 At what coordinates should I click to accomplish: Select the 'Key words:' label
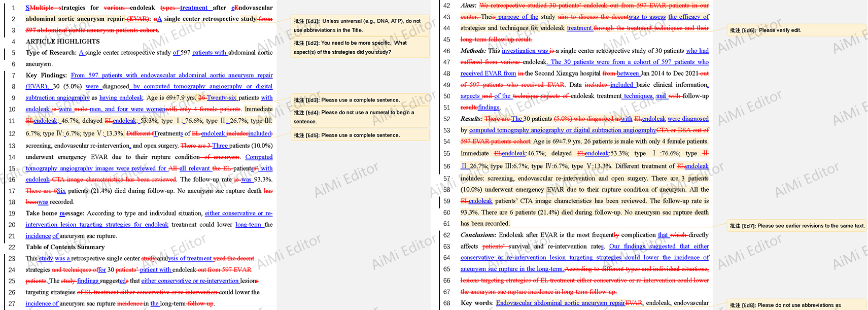coord(477,303)
